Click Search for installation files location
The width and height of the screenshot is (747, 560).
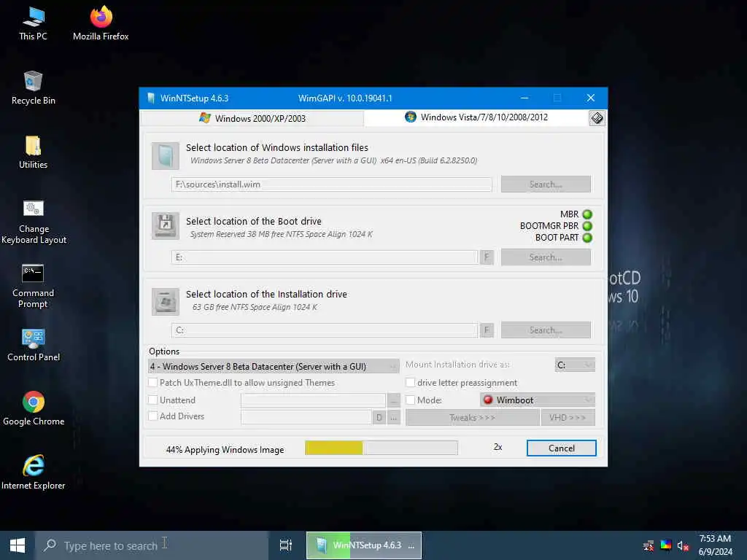[546, 184]
